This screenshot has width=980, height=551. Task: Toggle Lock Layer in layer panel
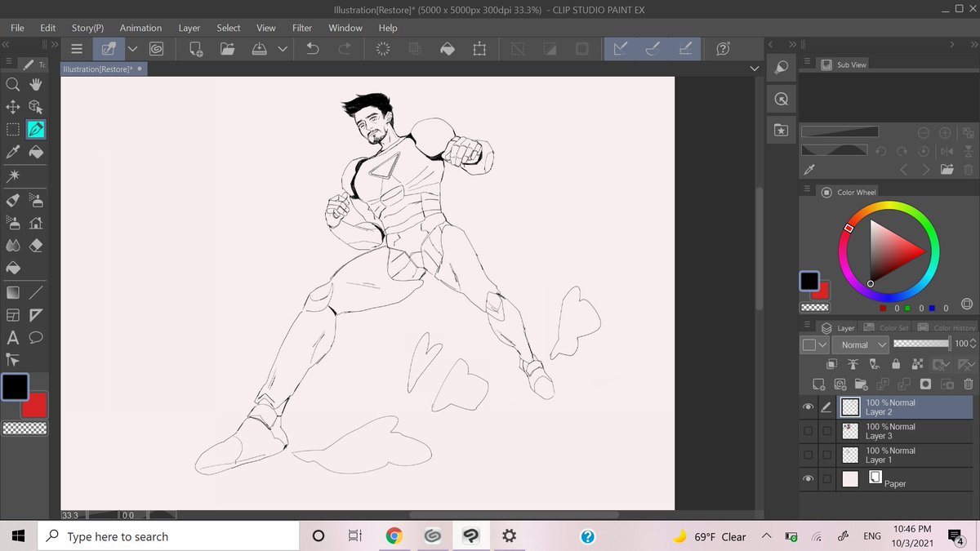tap(896, 365)
